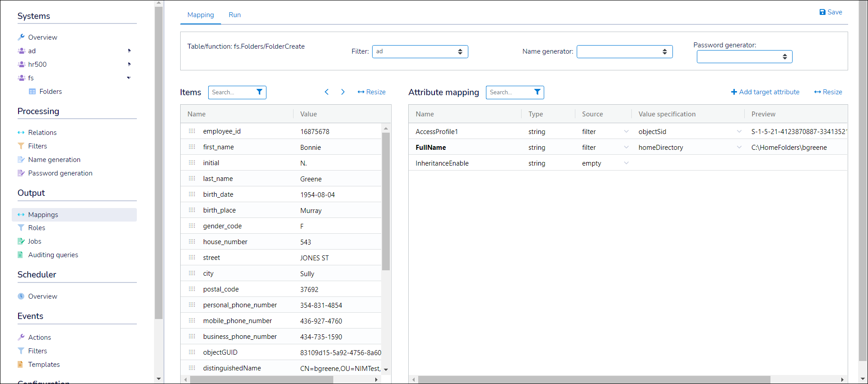This screenshot has width=868, height=384.
Task: Open the Name generator dropdown
Action: [624, 51]
